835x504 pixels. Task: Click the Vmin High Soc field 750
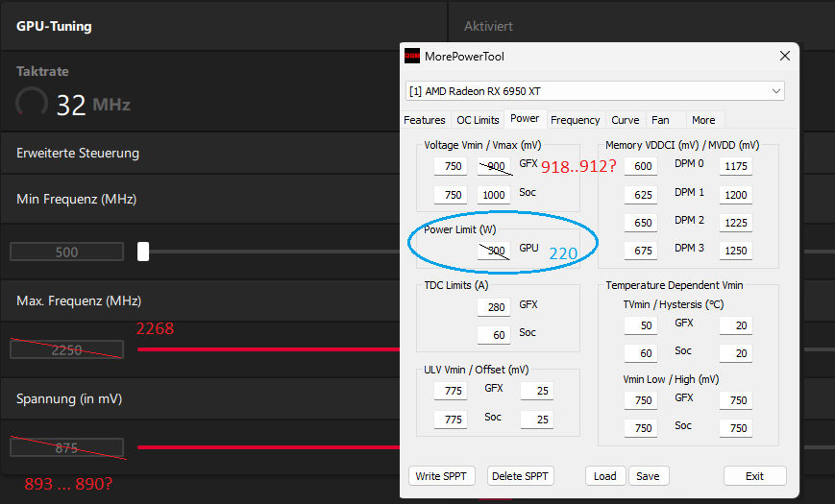[x=736, y=428]
